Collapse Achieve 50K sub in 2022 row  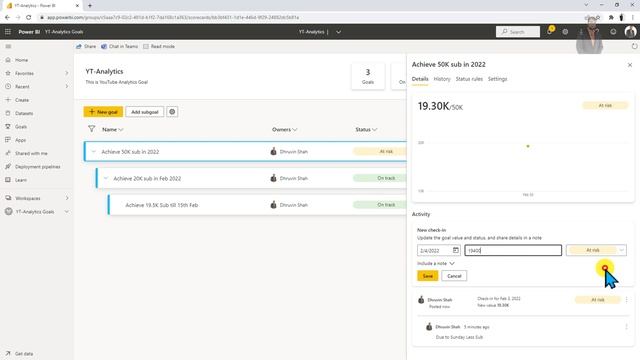point(93,152)
